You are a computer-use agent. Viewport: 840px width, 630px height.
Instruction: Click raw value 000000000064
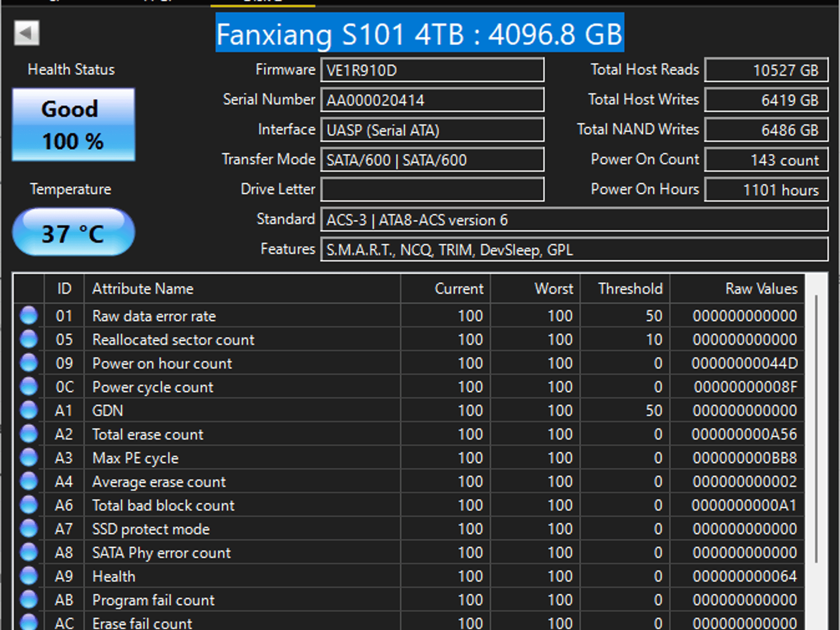coord(745,577)
